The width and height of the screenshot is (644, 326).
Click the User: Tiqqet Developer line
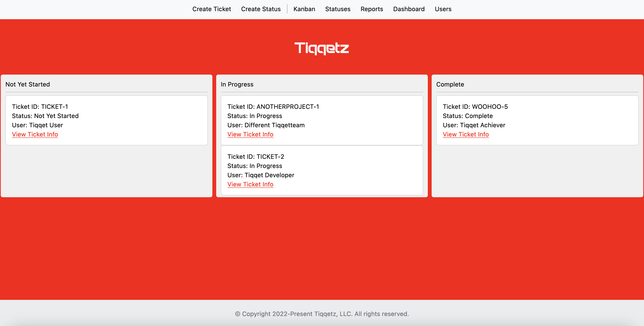pos(261,175)
